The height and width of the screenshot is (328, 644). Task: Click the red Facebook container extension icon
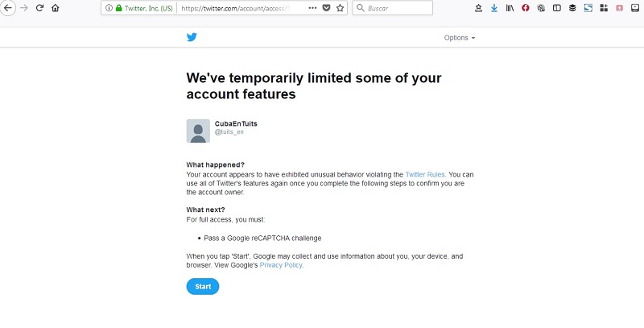pos(526,8)
